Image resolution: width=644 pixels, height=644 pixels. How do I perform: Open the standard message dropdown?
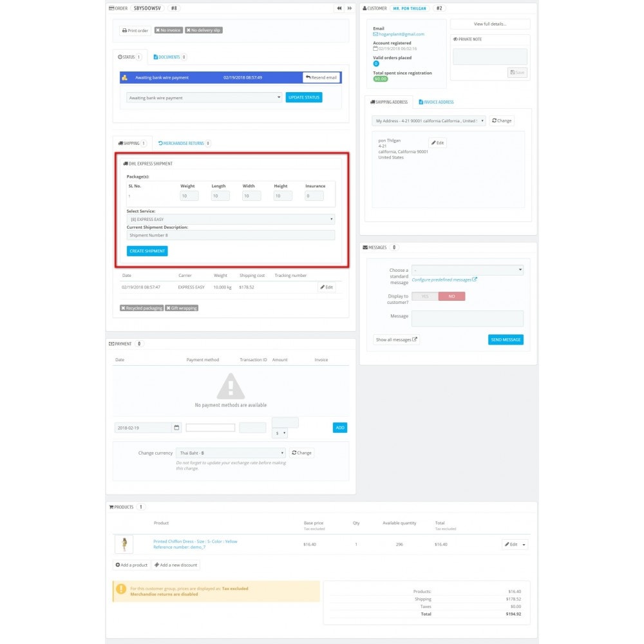click(x=468, y=270)
